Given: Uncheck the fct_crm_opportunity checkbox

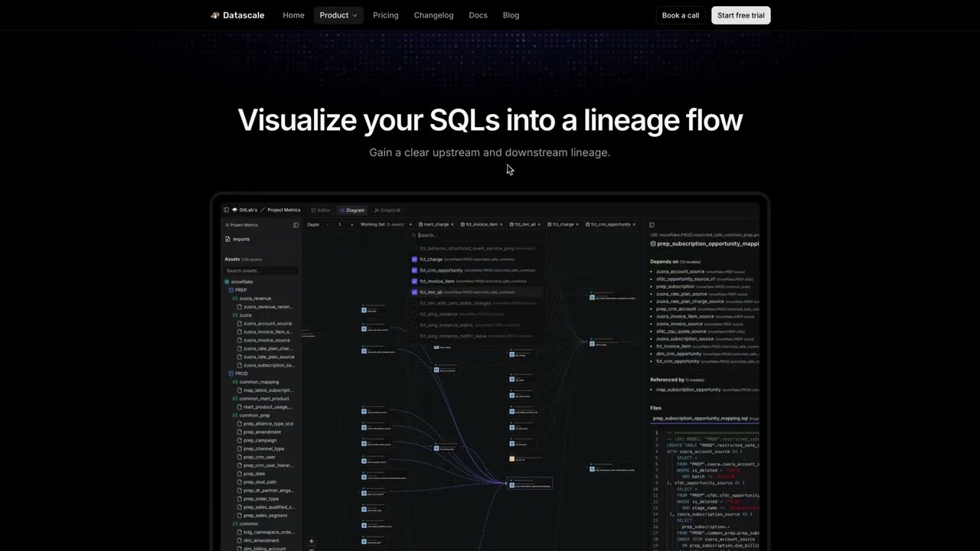Looking at the screenshot, I should 414,270.
